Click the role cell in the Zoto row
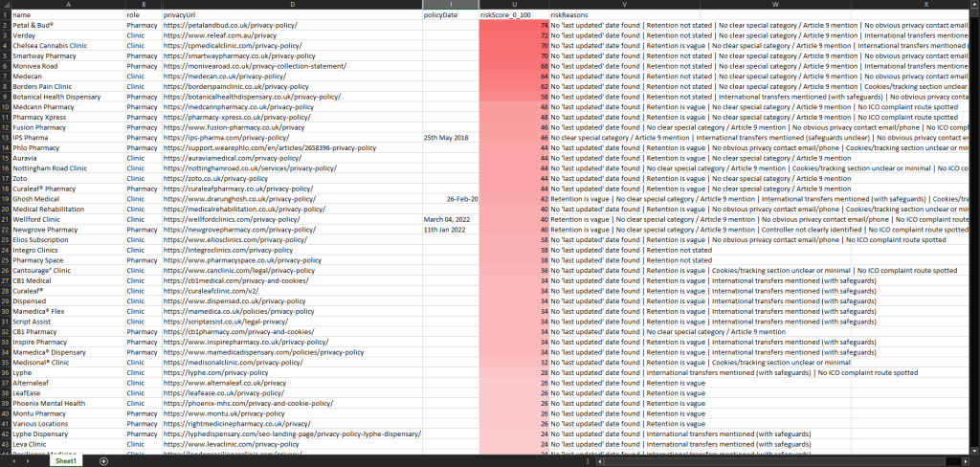The height and width of the screenshot is (467, 980). (x=144, y=178)
